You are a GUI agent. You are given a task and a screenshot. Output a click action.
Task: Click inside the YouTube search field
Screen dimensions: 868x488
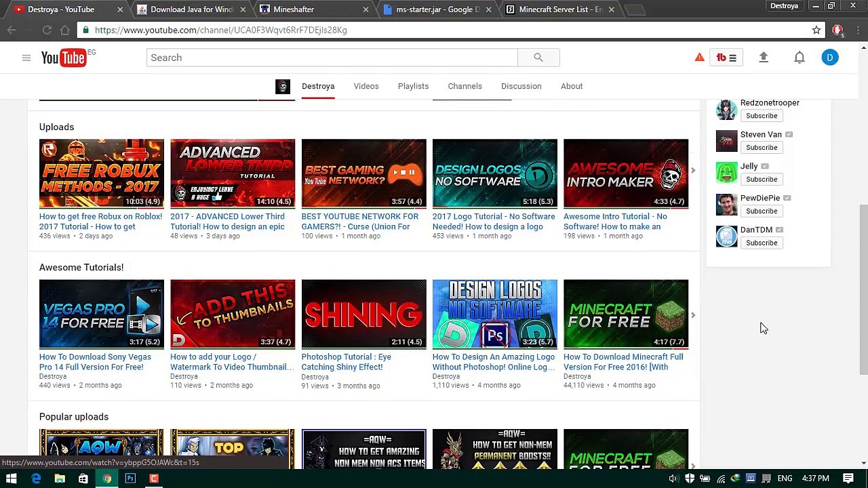tap(331, 58)
